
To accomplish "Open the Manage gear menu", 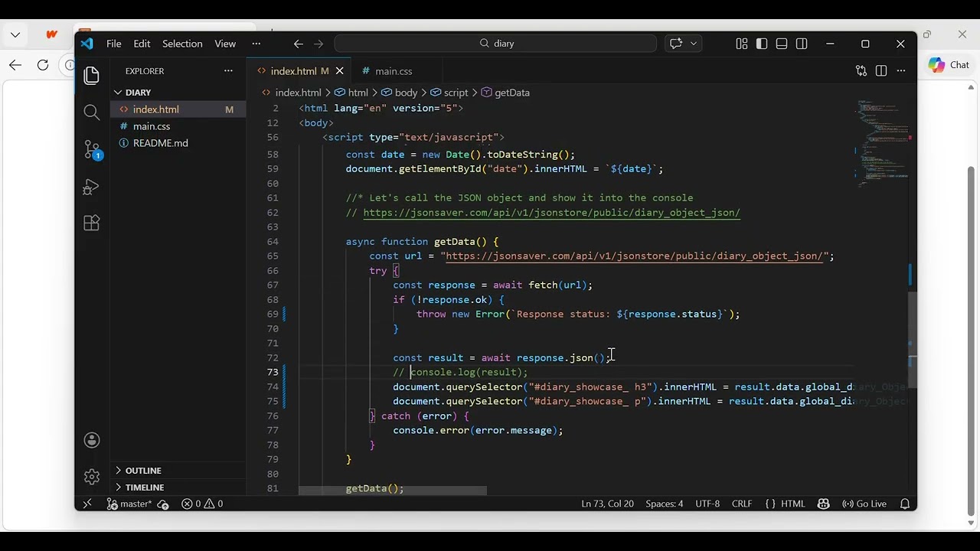I will point(92,477).
